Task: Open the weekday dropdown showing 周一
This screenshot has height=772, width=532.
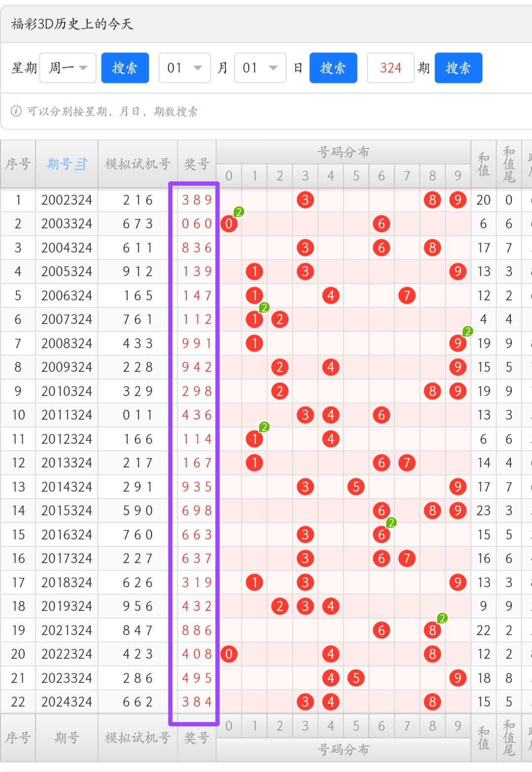Action: click(67, 68)
